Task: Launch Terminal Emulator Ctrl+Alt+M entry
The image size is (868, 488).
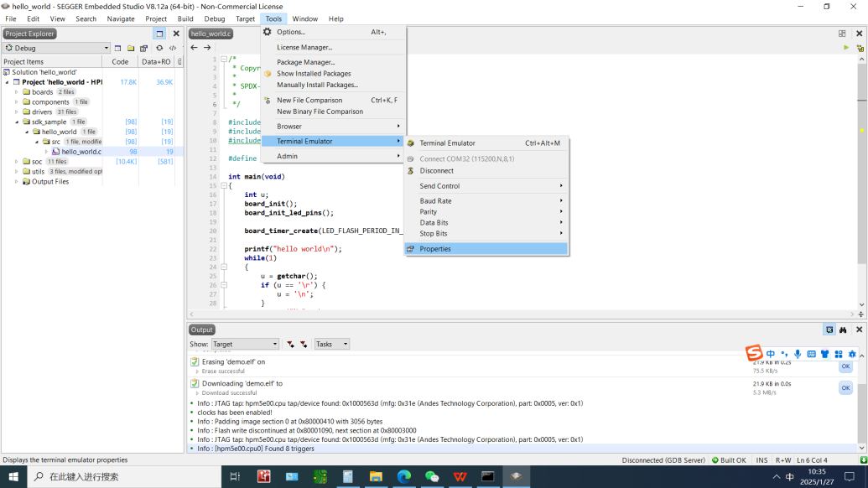Action: point(486,143)
